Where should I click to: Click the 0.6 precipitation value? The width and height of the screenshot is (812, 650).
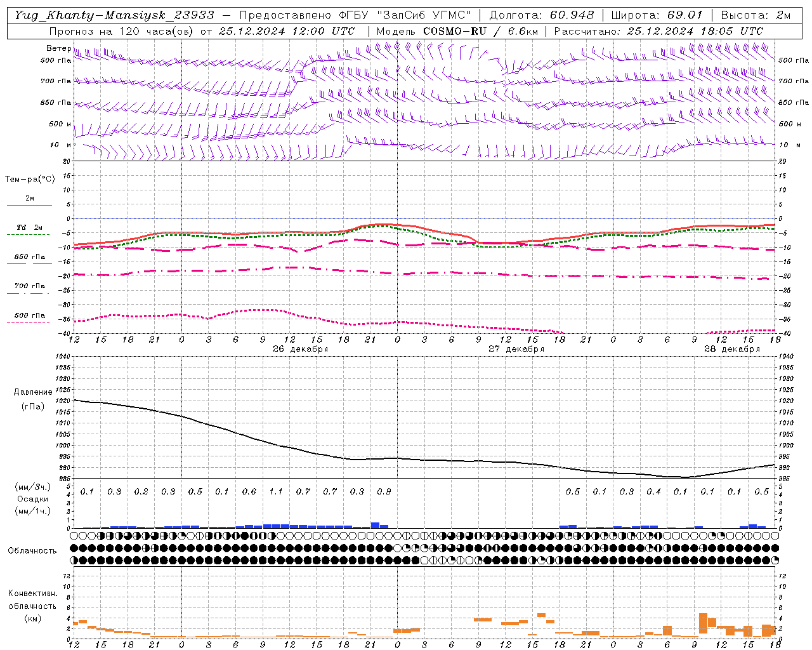click(249, 492)
